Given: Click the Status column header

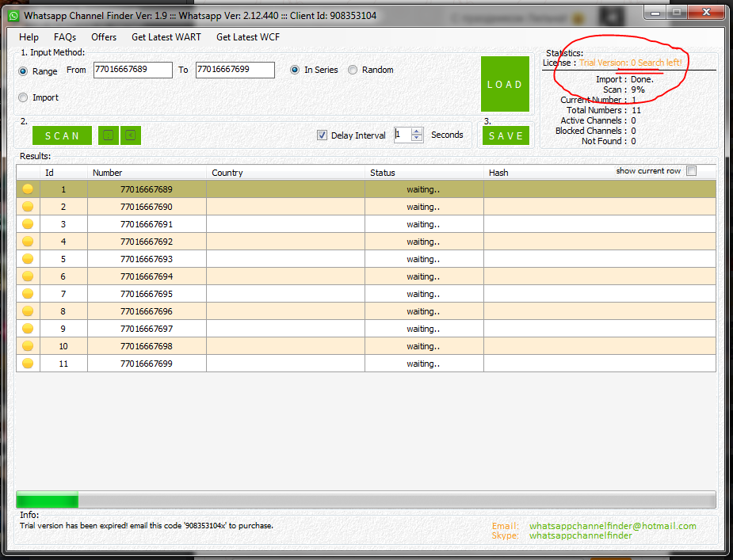Looking at the screenshot, I should 424,173.
